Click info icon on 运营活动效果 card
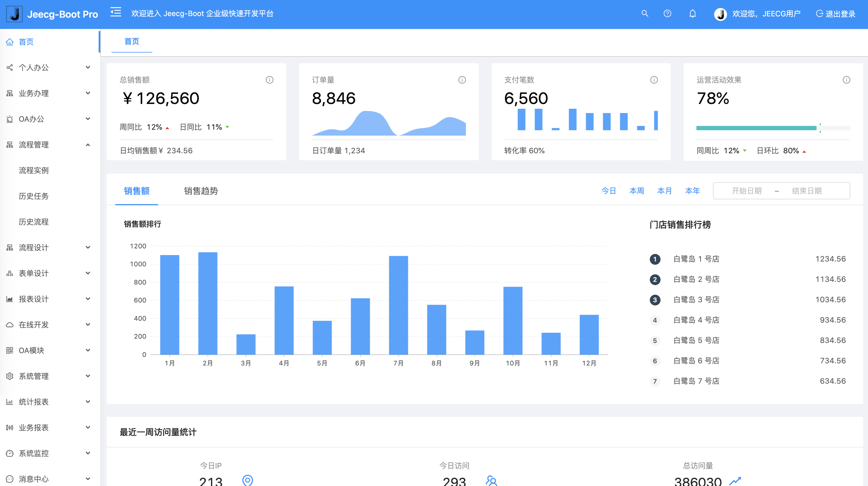Screen dimensions: 868x486 [846, 80]
